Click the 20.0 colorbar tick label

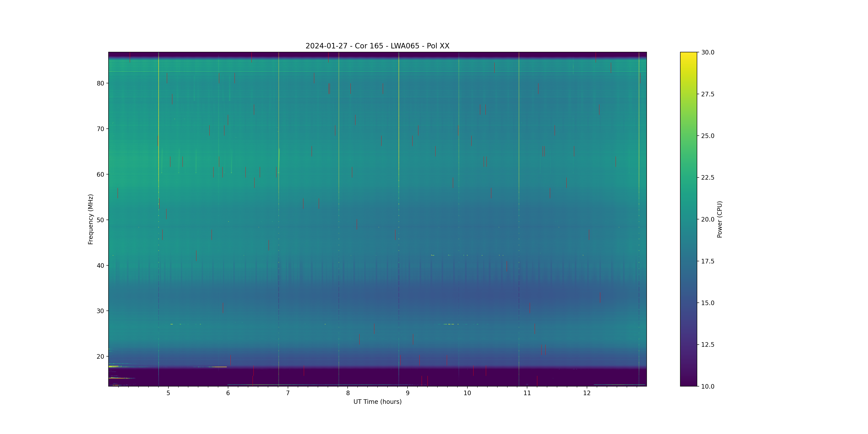point(708,219)
